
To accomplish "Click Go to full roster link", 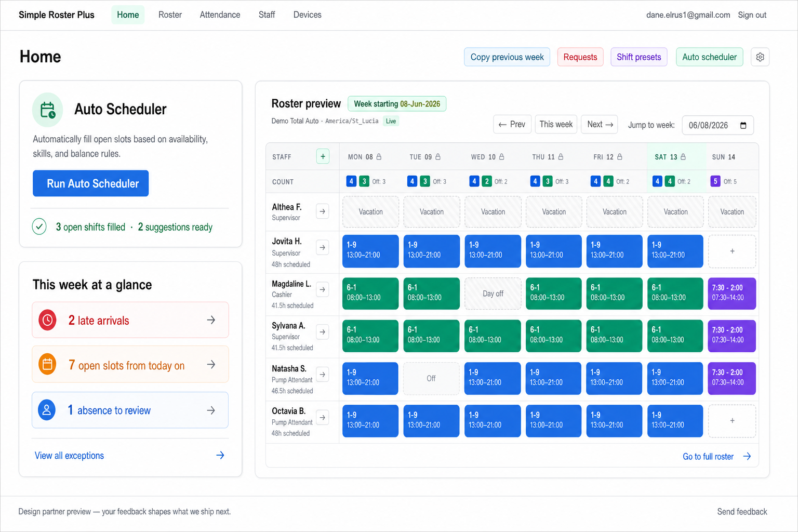I will [x=708, y=456].
